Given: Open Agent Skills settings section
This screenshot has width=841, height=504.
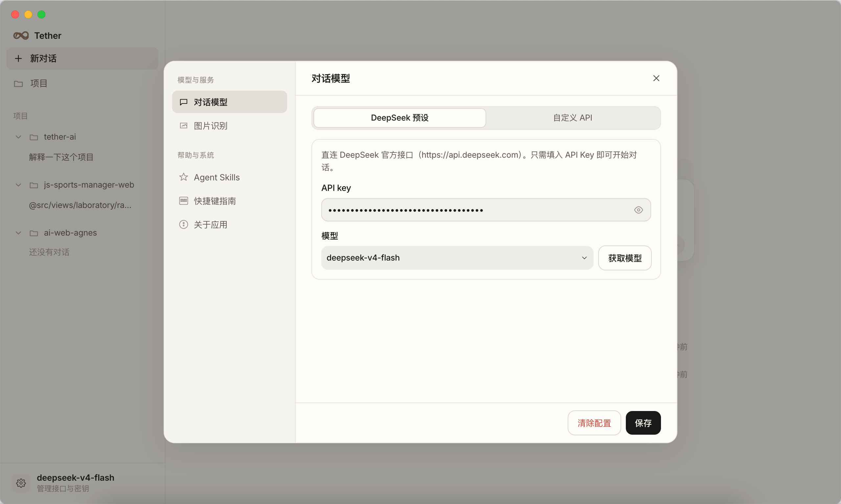Looking at the screenshot, I should point(230,177).
